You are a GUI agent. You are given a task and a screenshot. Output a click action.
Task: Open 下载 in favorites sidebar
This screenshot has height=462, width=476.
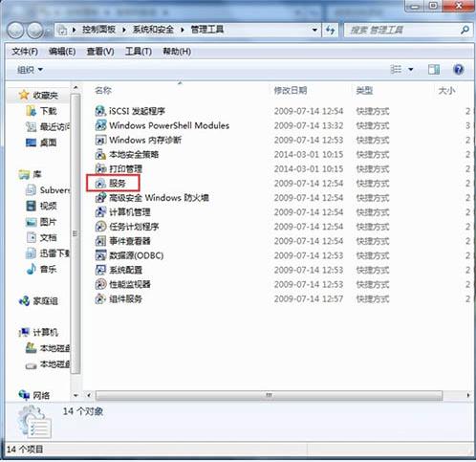point(41,111)
